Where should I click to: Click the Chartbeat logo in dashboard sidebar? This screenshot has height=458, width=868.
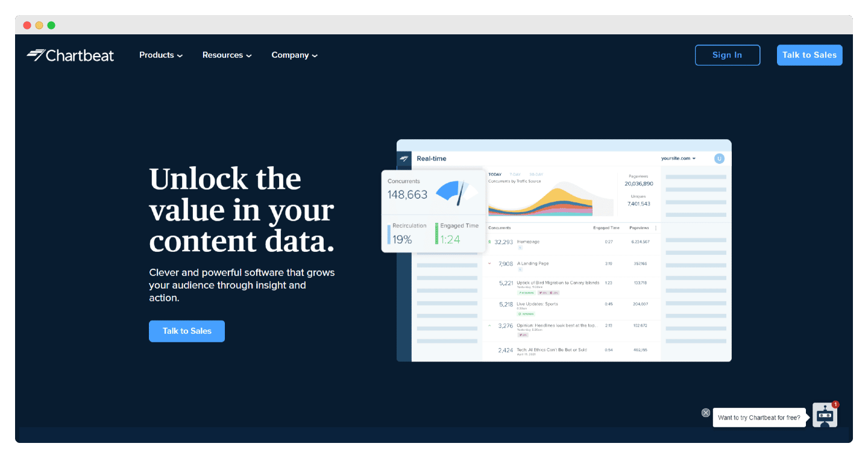pyautogui.click(x=404, y=158)
